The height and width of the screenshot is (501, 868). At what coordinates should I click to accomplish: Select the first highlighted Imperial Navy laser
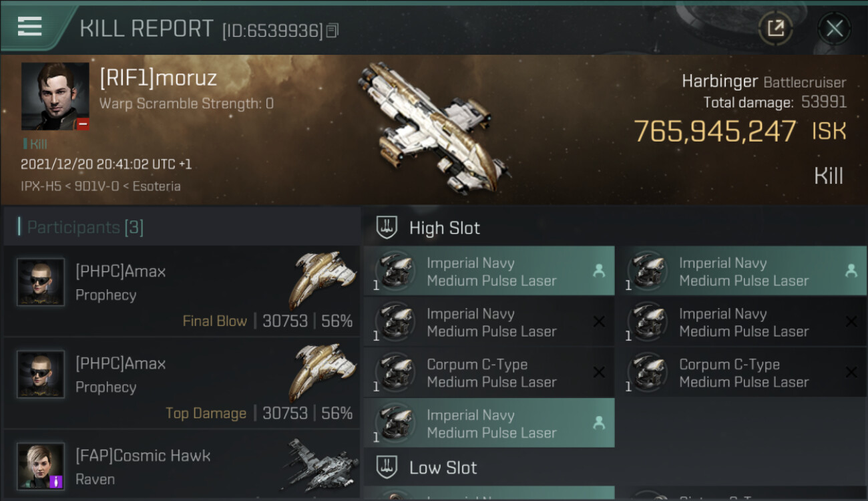(489, 271)
